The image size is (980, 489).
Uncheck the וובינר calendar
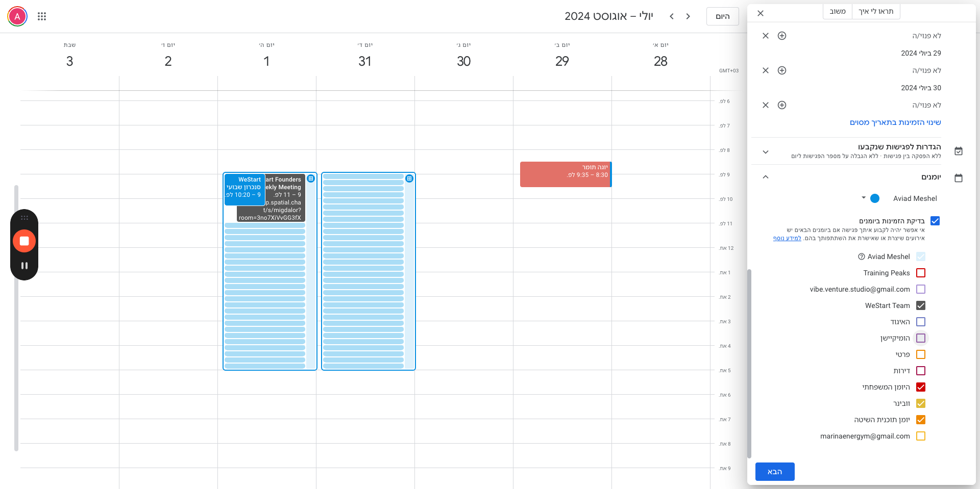(x=921, y=403)
